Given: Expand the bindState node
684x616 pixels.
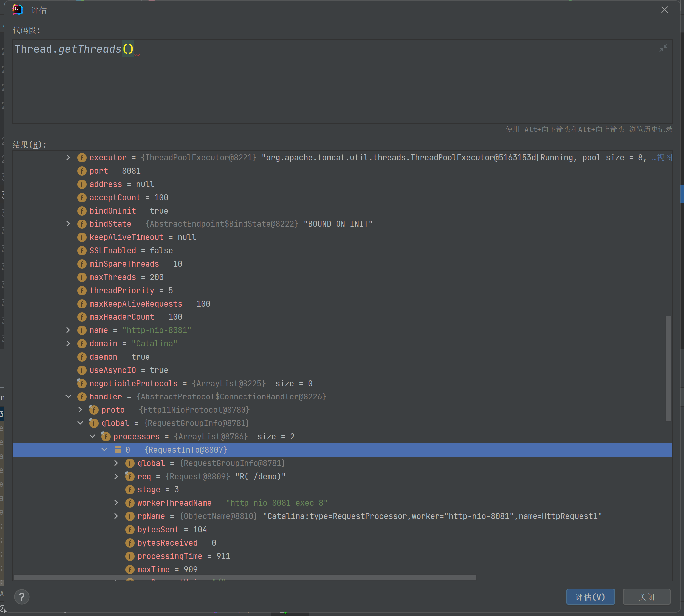Looking at the screenshot, I should tap(68, 224).
